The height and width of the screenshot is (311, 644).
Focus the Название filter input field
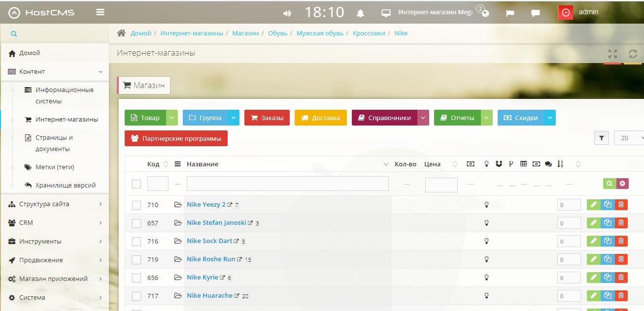click(x=288, y=184)
